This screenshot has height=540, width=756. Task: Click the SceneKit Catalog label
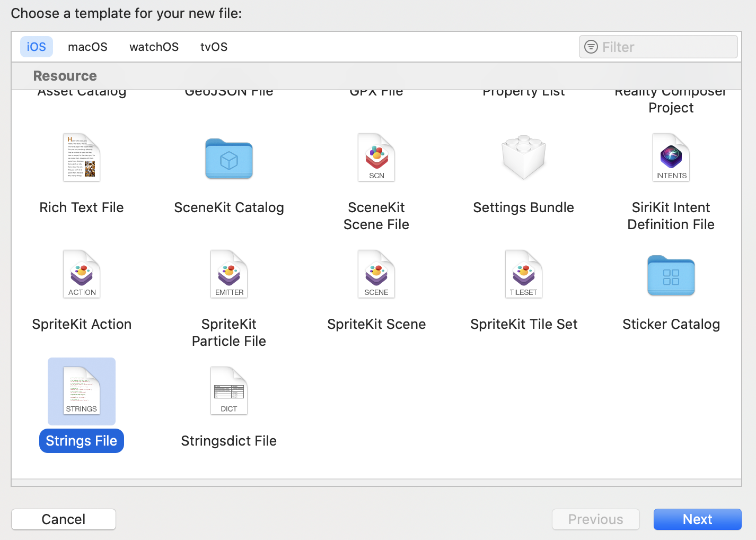pyautogui.click(x=229, y=207)
